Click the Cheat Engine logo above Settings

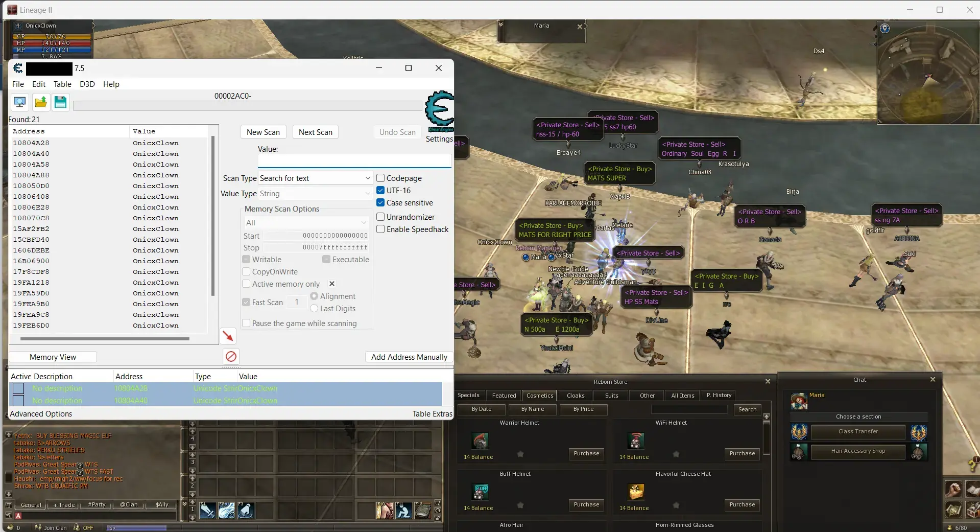pyautogui.click(x=439, y=111)
